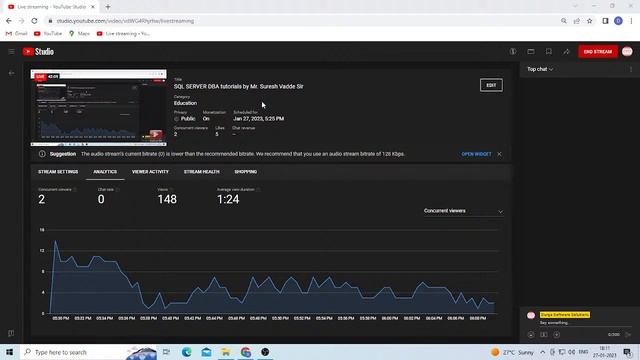The height and width of the screenshot is (360, 640).
Task: Click the send message arrow in chat
Action: pyautogui.click(x=628, y=335)
